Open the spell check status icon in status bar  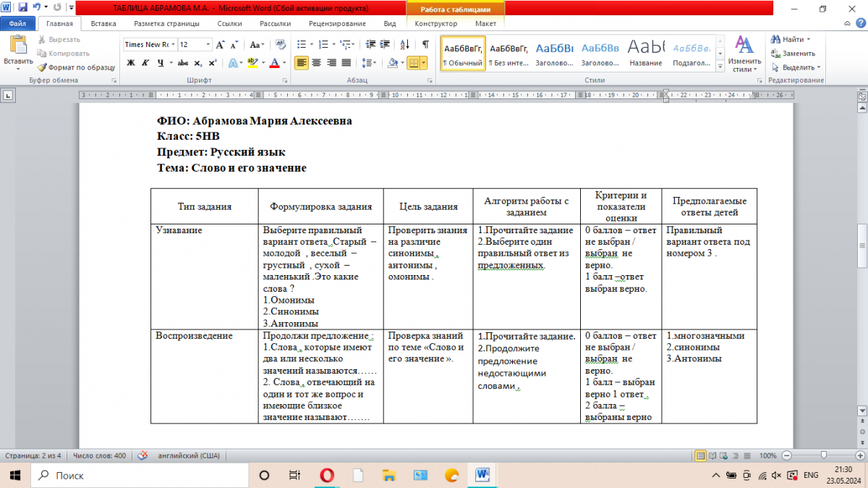pyautogui.click(x=142, y=455)
